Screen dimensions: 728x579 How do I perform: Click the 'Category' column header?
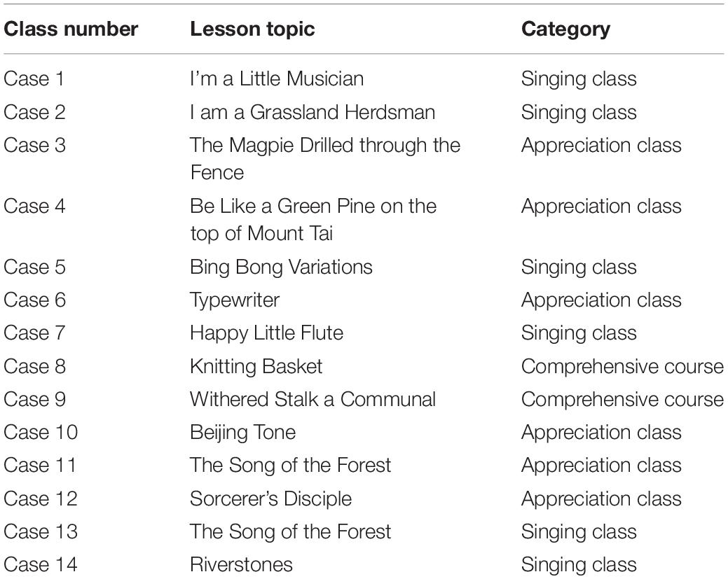point(565,30)
